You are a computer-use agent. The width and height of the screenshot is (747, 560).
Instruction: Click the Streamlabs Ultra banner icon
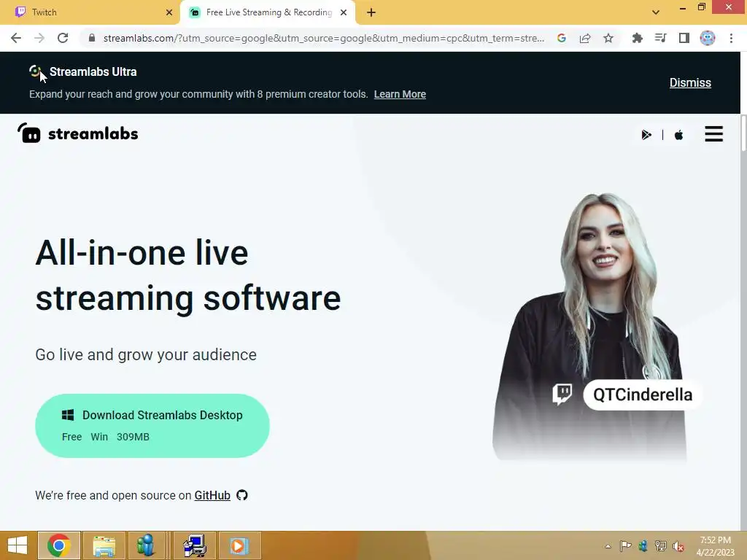(35, 71)
